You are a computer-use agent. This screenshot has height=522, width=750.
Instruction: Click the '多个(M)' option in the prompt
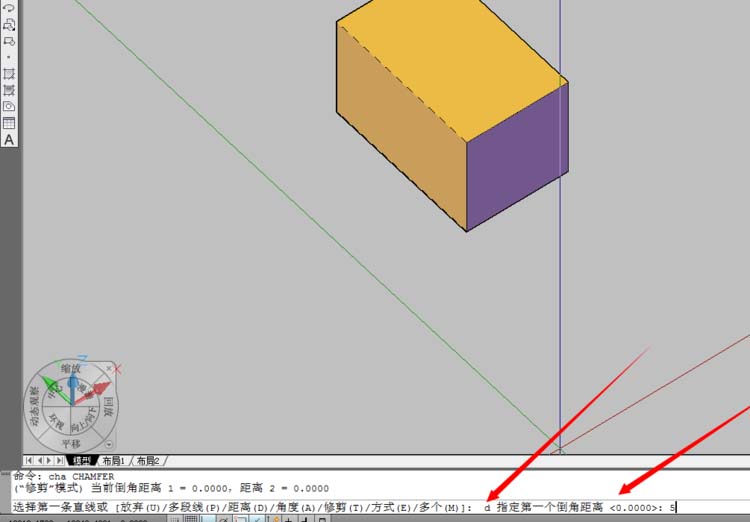[439, 507]
